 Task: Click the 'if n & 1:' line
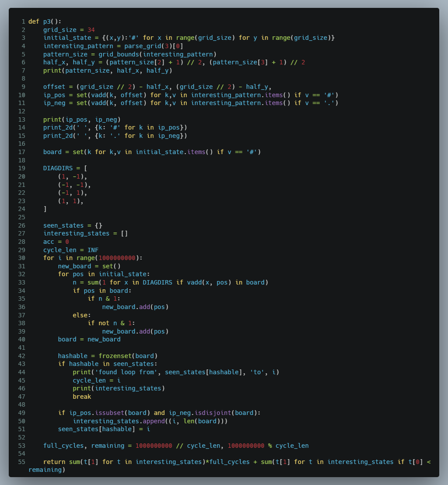104,299
